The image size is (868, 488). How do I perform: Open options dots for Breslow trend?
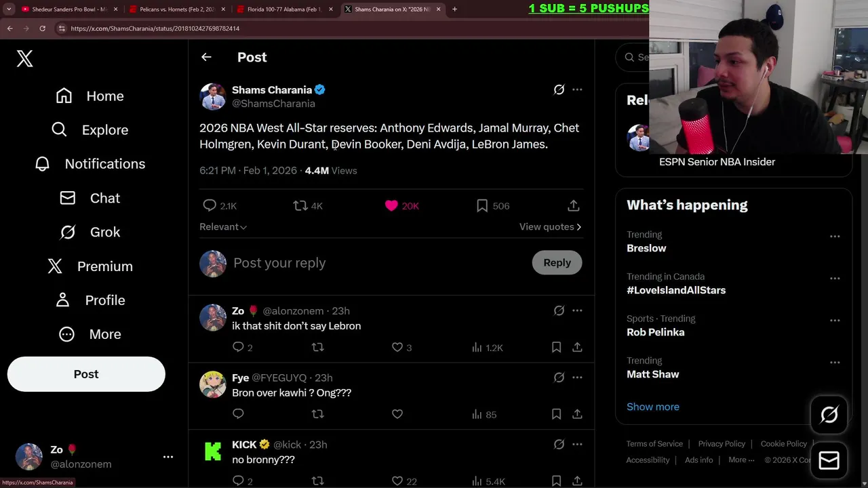835,237
